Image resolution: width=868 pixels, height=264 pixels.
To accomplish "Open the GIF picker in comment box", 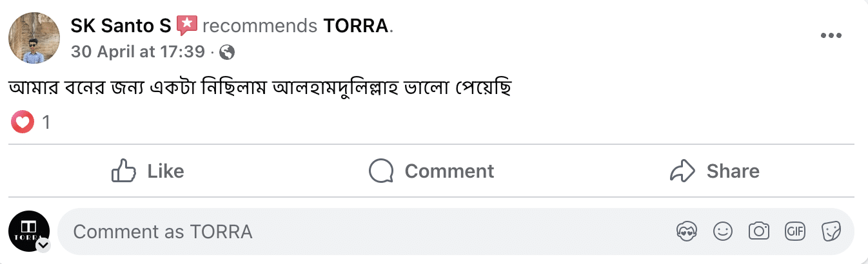I will point(794,231).
